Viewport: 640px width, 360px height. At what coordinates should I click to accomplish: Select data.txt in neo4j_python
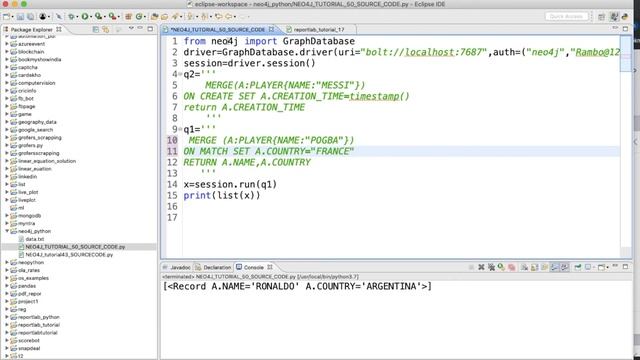tap(35, 239)
